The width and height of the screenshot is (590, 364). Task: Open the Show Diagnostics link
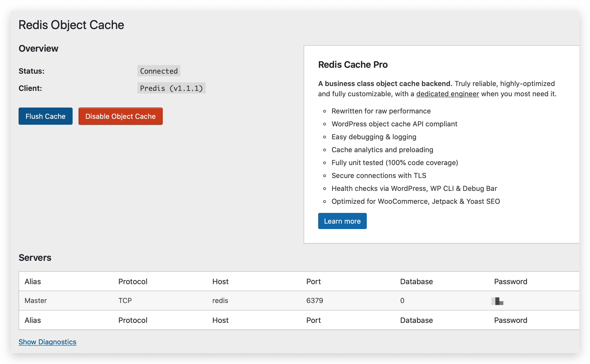coord(47,342)
